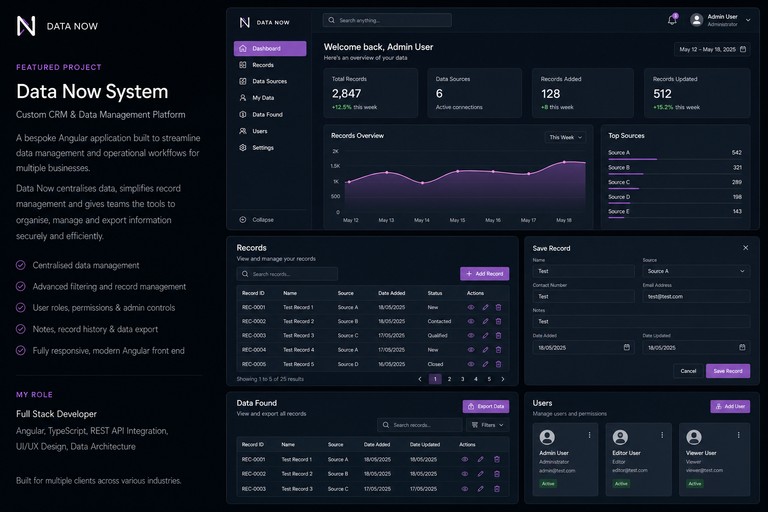
Task: Open the This Week chart dropdown
Action: click(565, 137)
